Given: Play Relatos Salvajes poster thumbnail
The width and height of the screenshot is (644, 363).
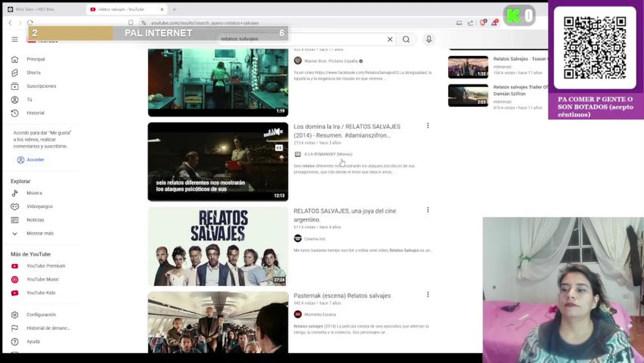Looking at the screenshot, I should click(218, 246).
